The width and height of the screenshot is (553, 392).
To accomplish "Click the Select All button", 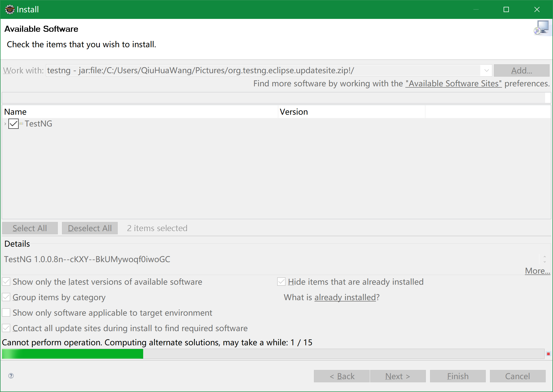I will tap(30, 228).
